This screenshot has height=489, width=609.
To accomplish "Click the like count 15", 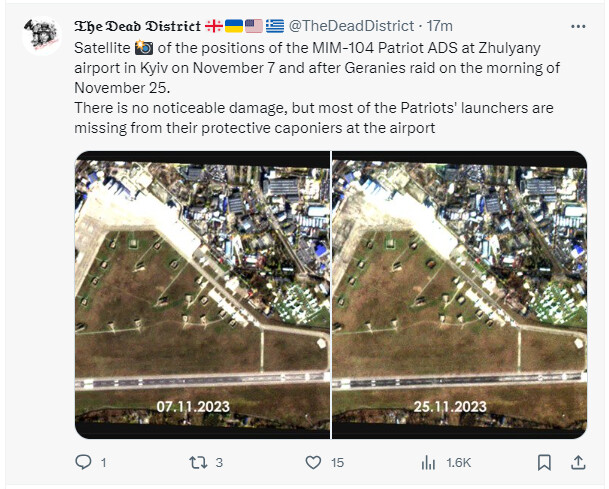I will point(337,463).
